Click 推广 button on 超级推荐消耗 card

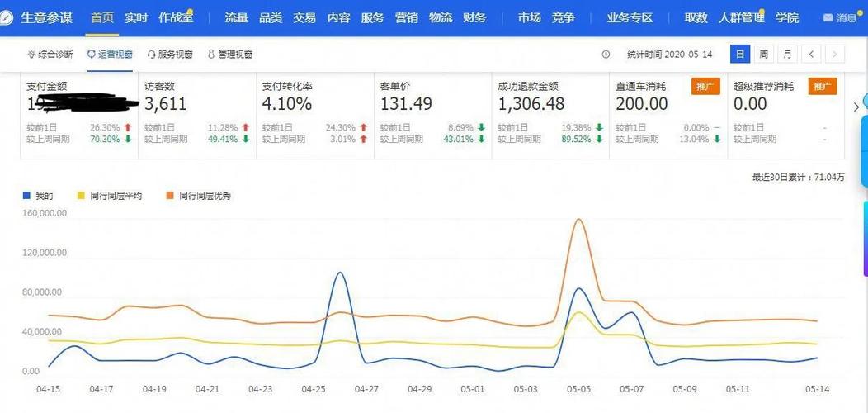[x=823, y=87]
